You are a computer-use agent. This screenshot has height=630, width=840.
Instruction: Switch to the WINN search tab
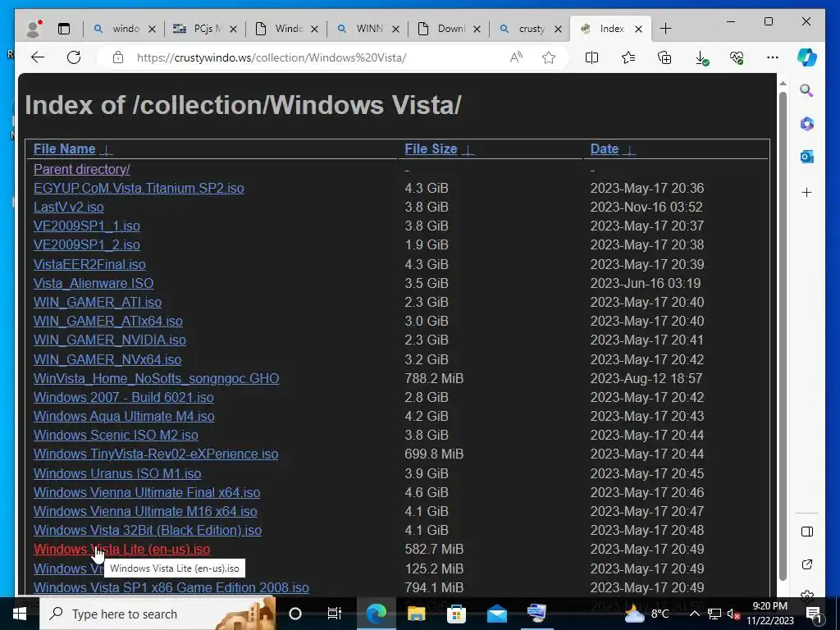pos(367,29)
